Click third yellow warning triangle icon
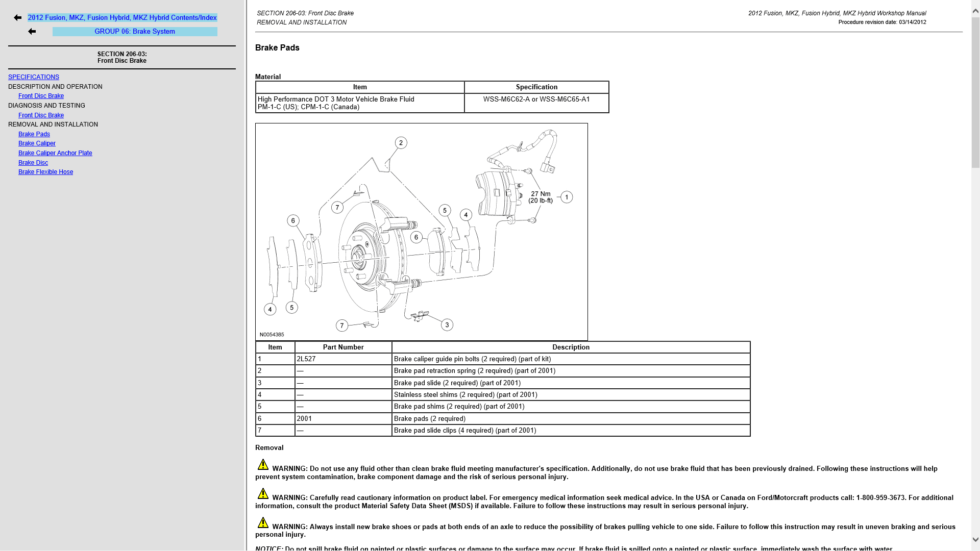 (263, 523)
